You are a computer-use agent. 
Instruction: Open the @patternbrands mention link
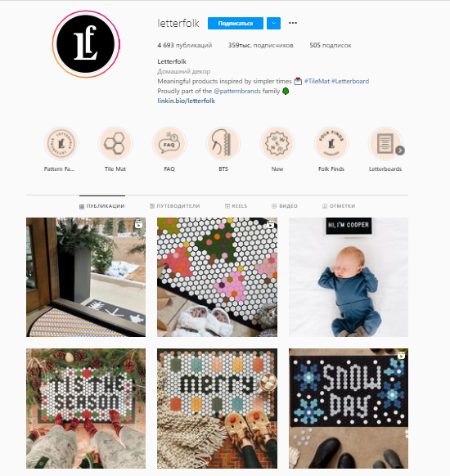(x=237, y=91)
